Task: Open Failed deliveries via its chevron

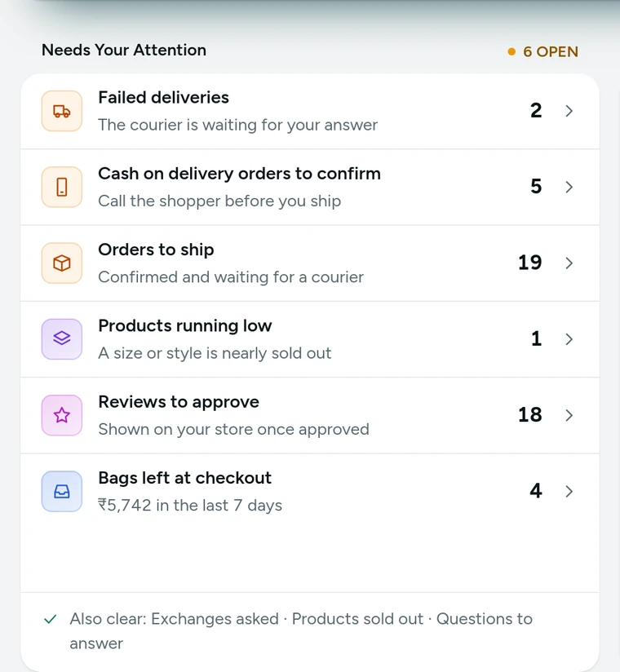Action: [569, 111]
